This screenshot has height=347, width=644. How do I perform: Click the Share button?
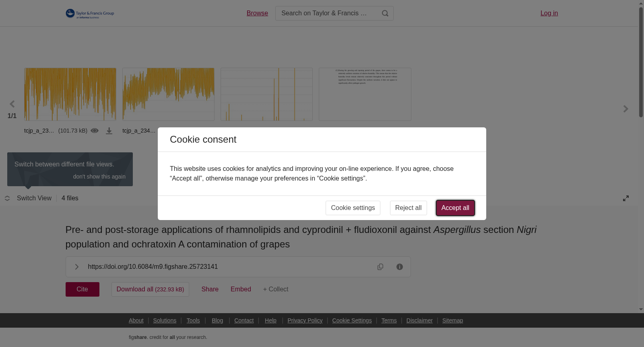[x=210, y=289]
